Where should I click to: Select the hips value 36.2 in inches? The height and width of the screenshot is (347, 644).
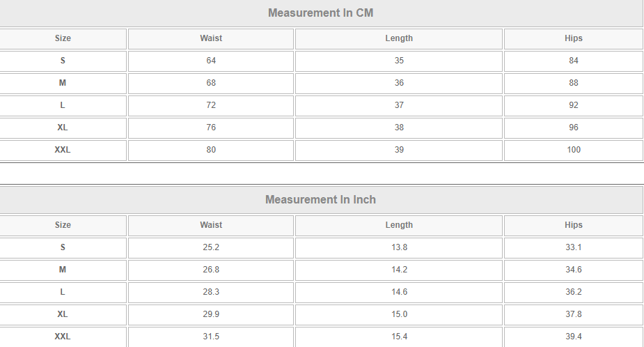pos(574,292)
